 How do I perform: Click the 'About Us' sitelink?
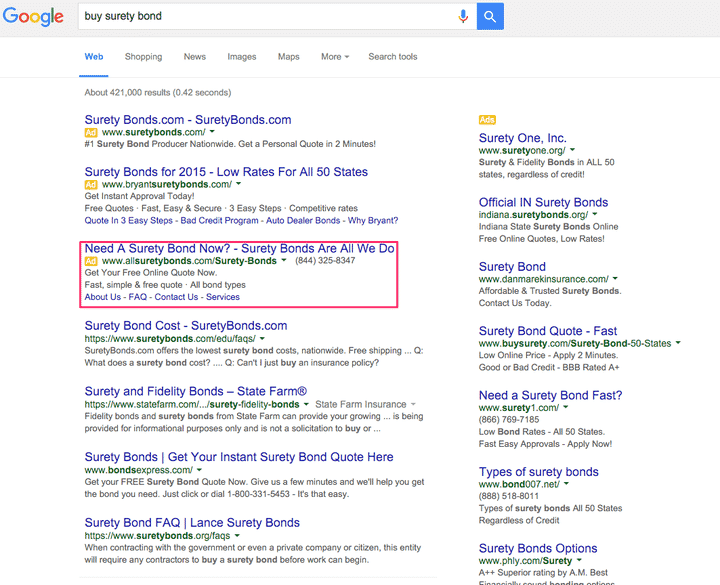coord(102,297)
